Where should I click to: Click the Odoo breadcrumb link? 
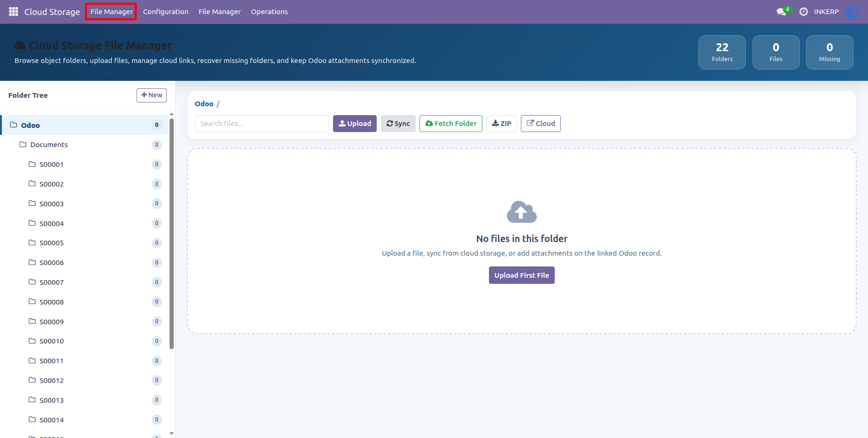click(x=204, y=104)
